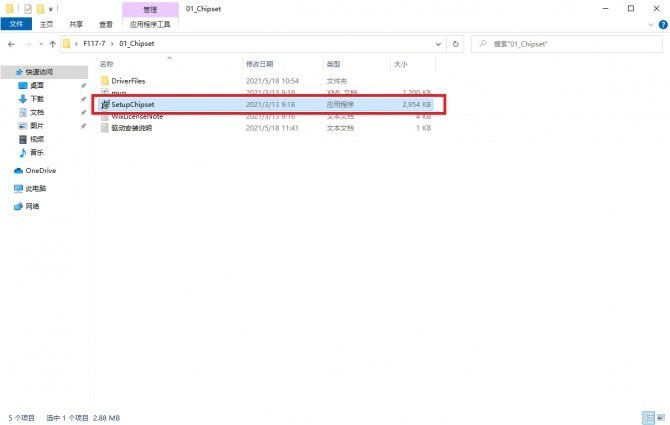The width and height of the screenshot is (670, 425).
Task: Sort by the 类型 column header
Action: (333, 64)
